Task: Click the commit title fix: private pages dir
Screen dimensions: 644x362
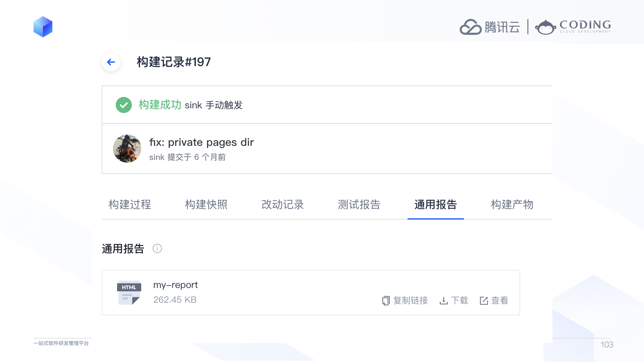Action: point(202,142)
